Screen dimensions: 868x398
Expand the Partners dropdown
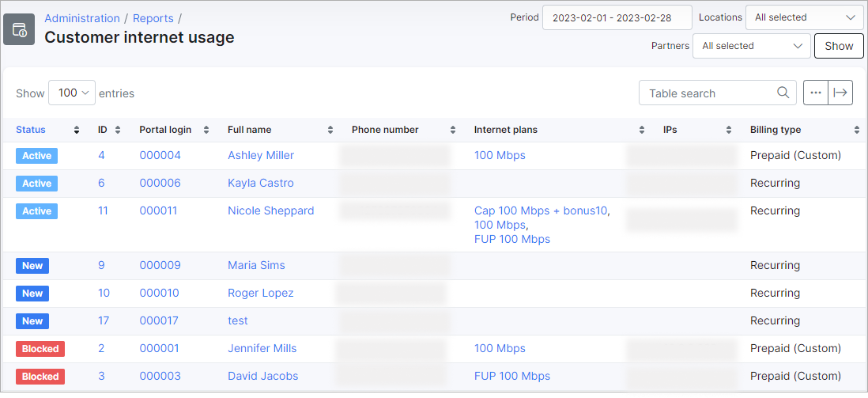coord(751,46)
